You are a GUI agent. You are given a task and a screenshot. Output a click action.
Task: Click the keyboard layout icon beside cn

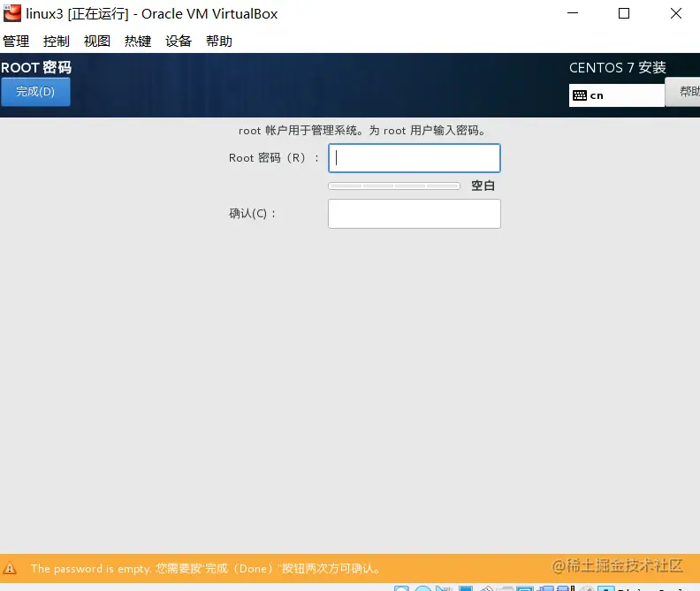coord(580,95)
